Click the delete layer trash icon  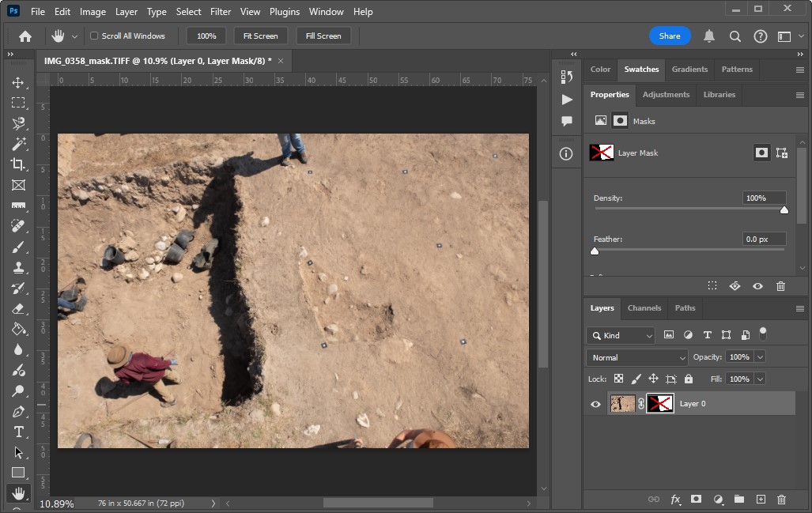tap(781, 500)
